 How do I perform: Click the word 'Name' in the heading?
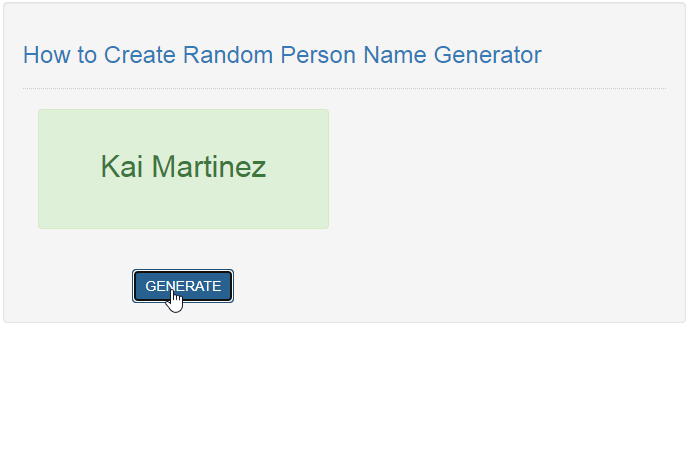click(x=394, y=55)
